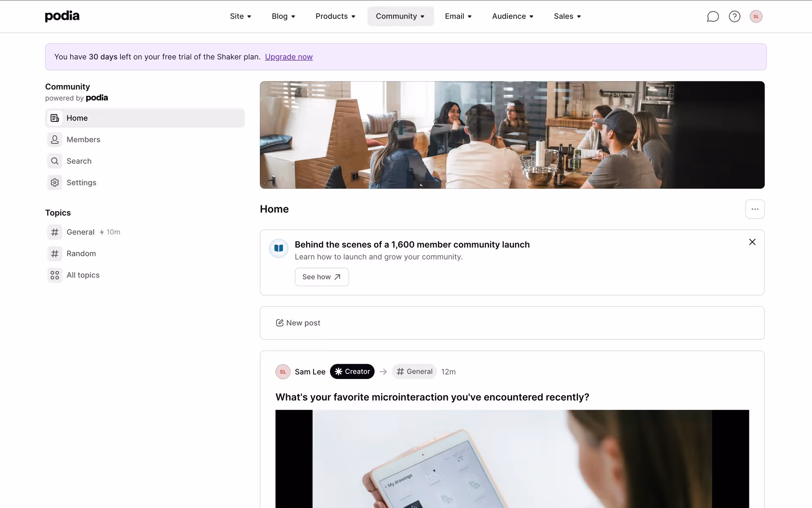The image size is (812, 508).
Task: Click the hash icon next to Random
Action: (55, 254)
